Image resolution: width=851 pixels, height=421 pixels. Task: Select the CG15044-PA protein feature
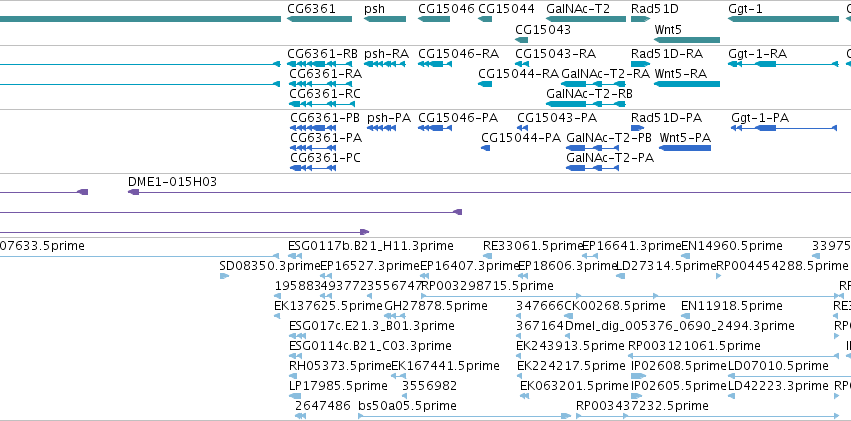tap(486, 148)
